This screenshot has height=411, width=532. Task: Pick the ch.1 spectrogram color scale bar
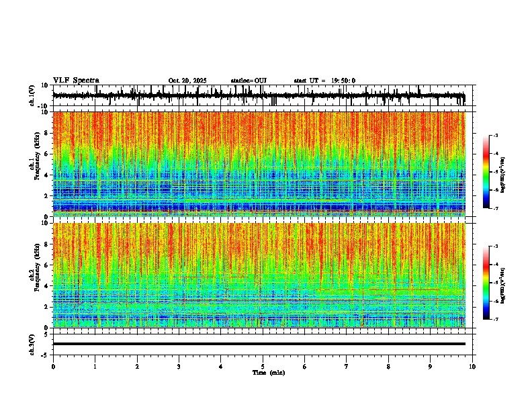tap(486, 172)
